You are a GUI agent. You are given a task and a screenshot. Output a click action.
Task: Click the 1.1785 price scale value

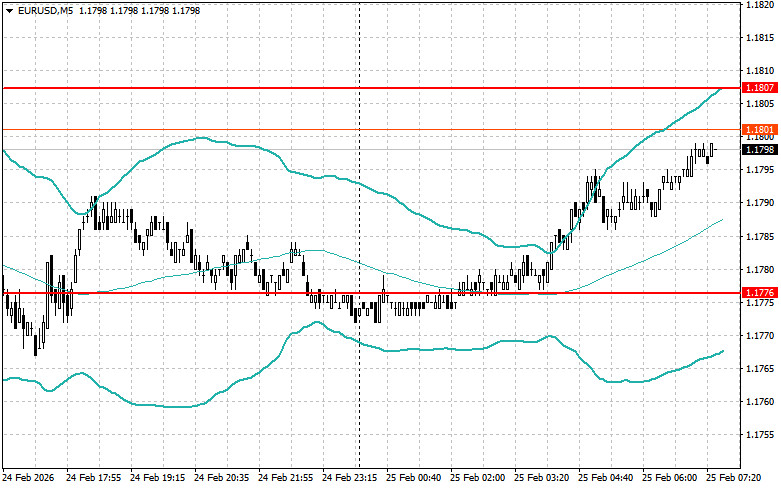tap(760, 237)
